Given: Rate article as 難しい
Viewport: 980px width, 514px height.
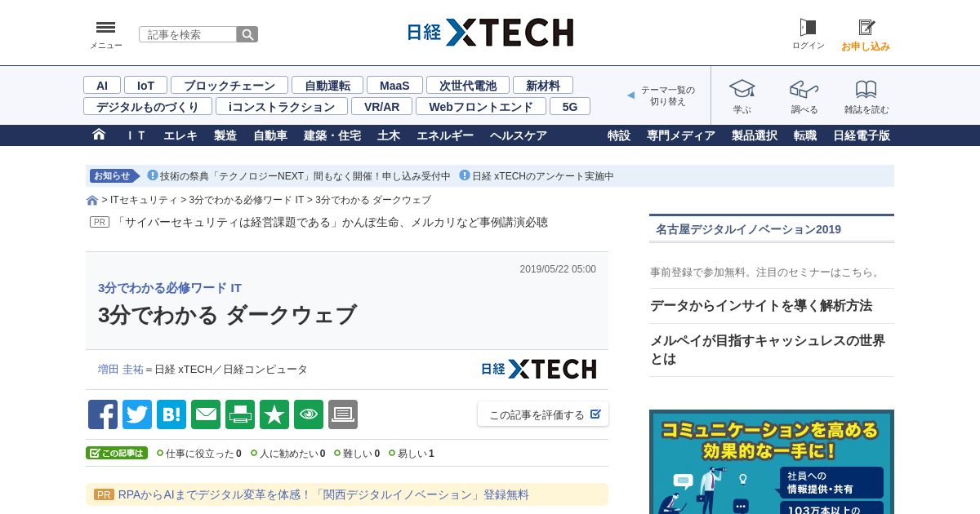Looking at the screenshot, I should click(x=357, y=453).
